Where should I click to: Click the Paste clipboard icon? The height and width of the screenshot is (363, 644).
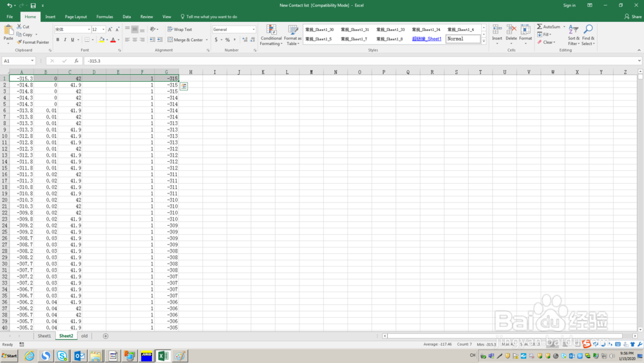click(x=8, y=31)
